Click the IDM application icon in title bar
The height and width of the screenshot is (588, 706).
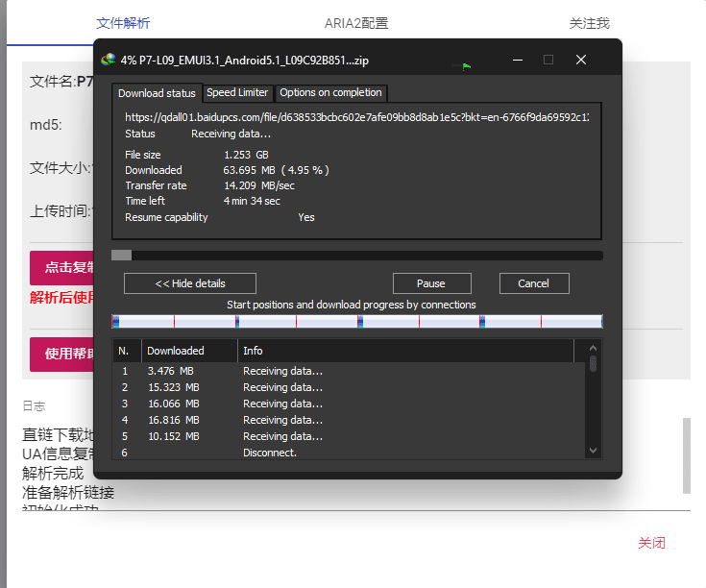[108, 60]
